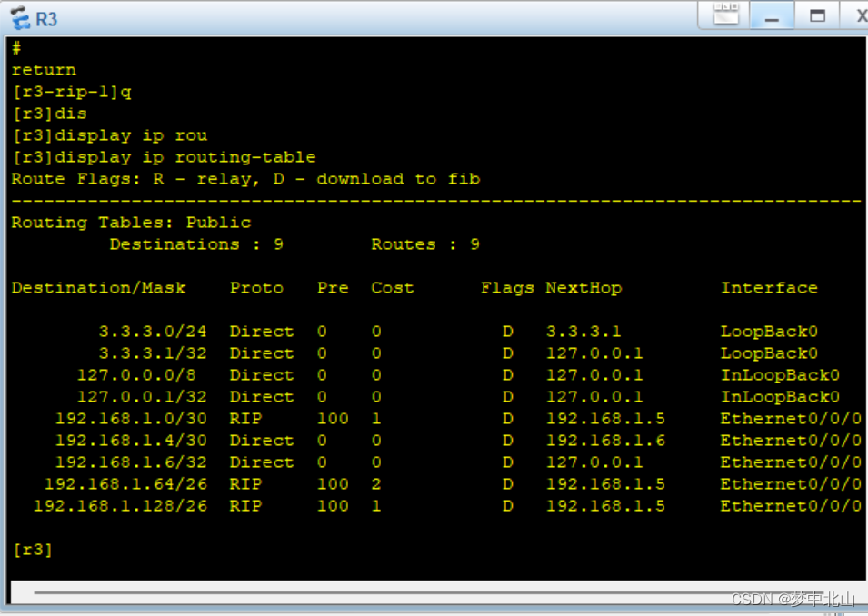The image size is (868, 616).
Task: Click the 'Destinations : 9' text
Action: (x=196, y=244)
